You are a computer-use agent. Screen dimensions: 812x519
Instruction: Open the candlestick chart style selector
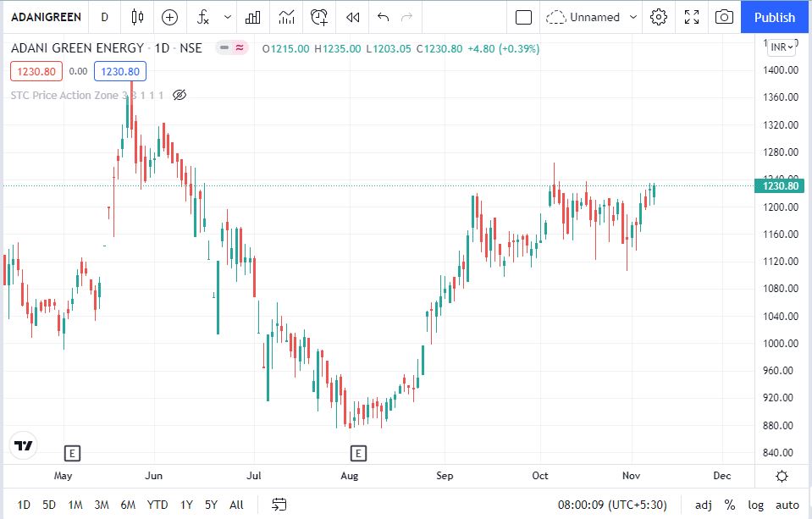tap(138, 17)
